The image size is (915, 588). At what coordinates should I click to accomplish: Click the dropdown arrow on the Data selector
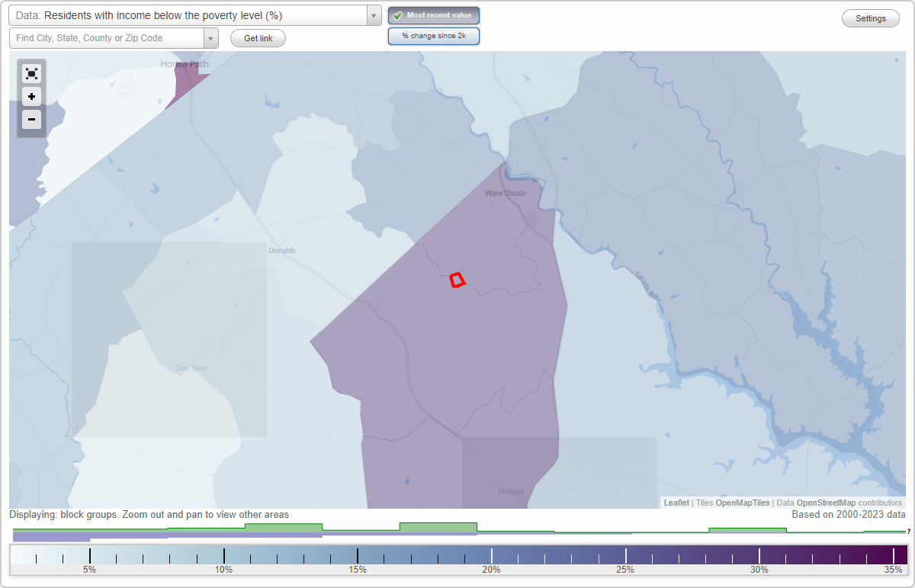[x=372, y=15]
